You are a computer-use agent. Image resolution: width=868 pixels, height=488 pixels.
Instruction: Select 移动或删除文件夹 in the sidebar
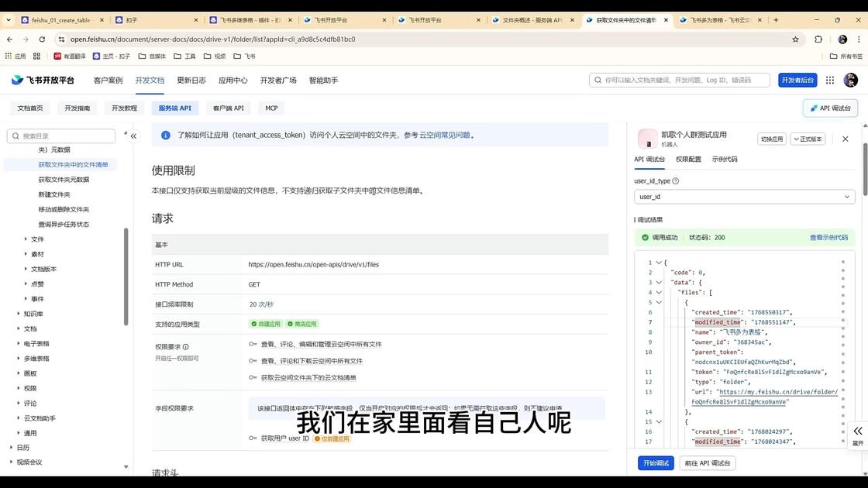(x=63, y=209)
